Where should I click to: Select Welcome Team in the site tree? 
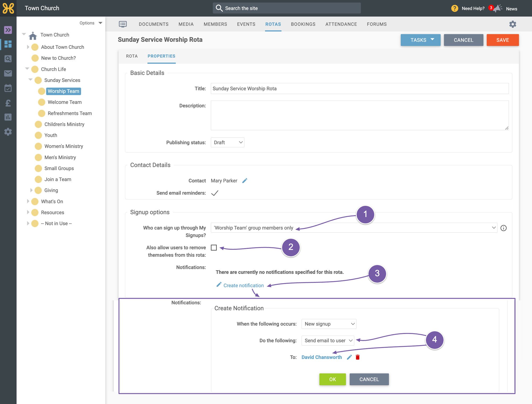(65, 102)
